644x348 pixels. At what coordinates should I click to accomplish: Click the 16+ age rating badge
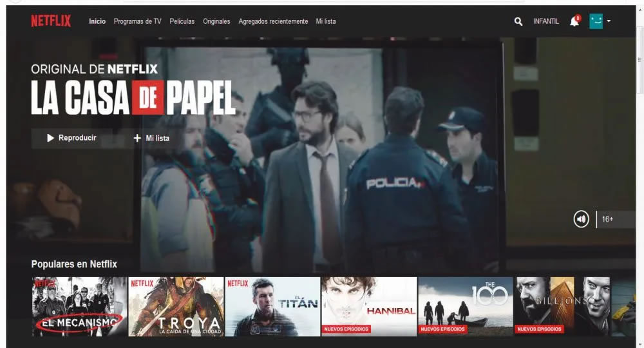(x=607, y=219)
